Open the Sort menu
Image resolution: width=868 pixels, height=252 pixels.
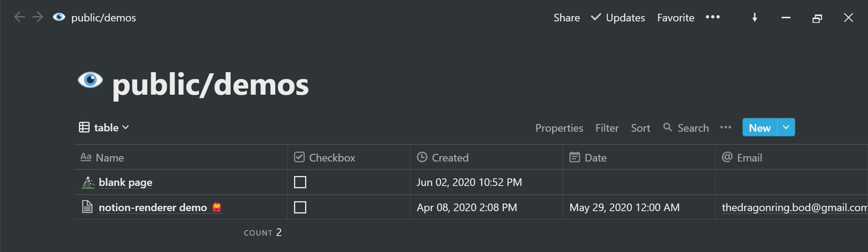click(x=640, y=128)
